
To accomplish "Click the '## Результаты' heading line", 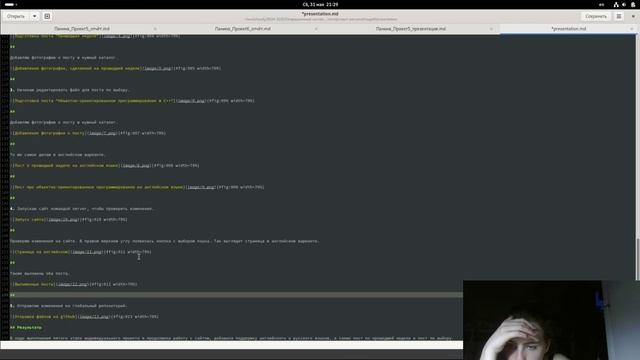I will click(x=26, y=327).
